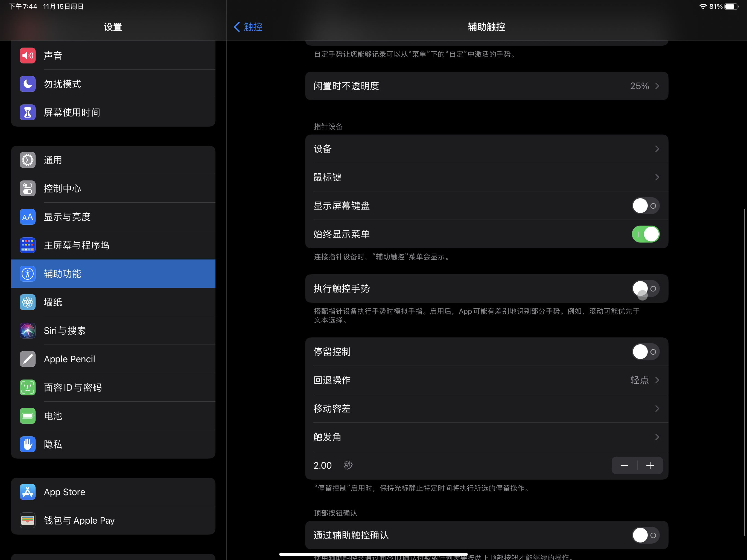This screenshot has width=747, height=560.
Task: Turn off 始终显示菜单 toggle
Action: 645,234
